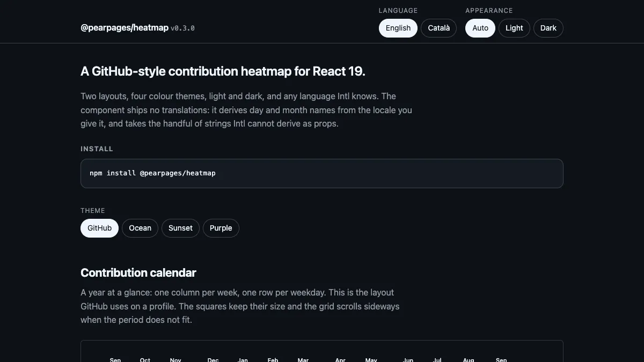
Task: Click the May month label in calendar
Action: click(371, 359)
